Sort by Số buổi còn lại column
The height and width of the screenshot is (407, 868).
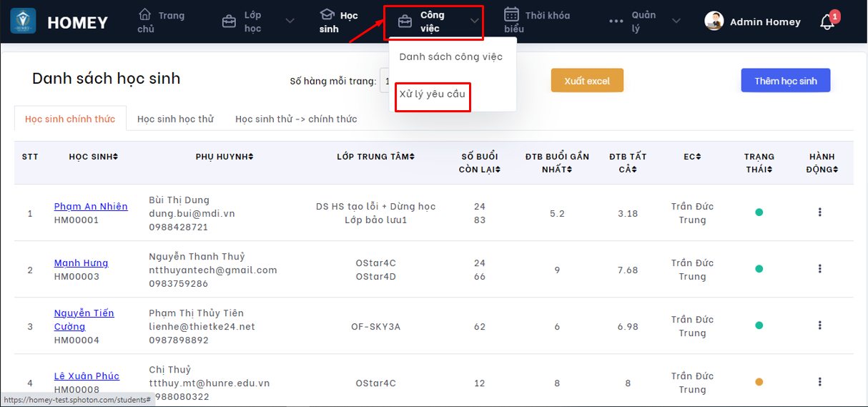tap(479, 163)
